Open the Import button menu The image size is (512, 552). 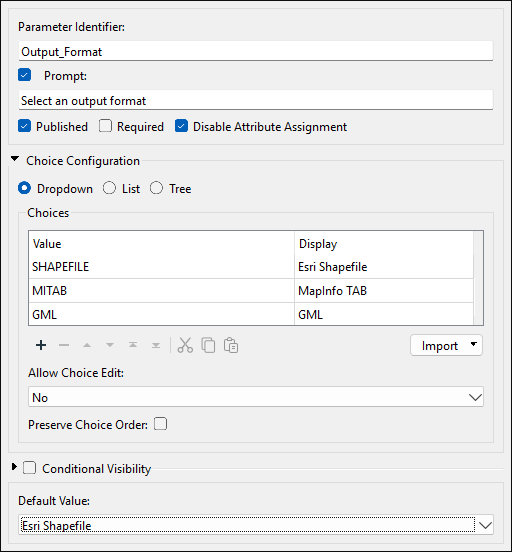click(x=446, y=345)
